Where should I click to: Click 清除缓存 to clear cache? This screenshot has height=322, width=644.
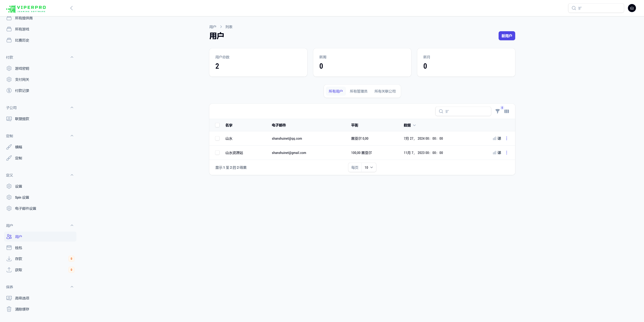click(x=22, y=309)
